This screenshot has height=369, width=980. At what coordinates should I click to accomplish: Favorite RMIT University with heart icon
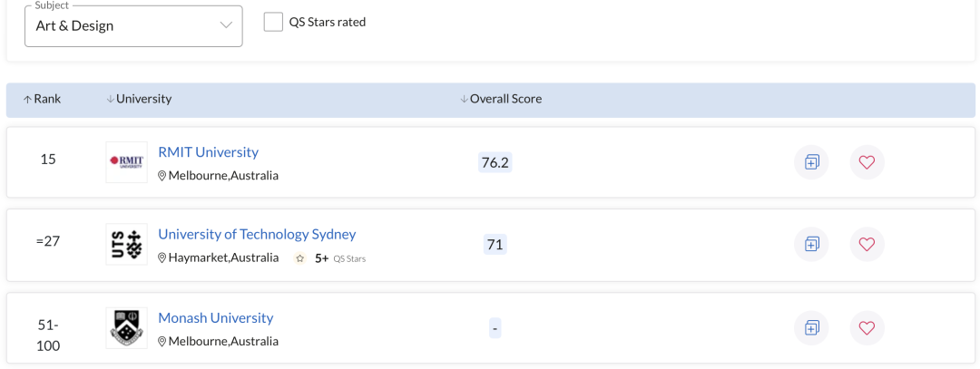click(x=867, y=162)
